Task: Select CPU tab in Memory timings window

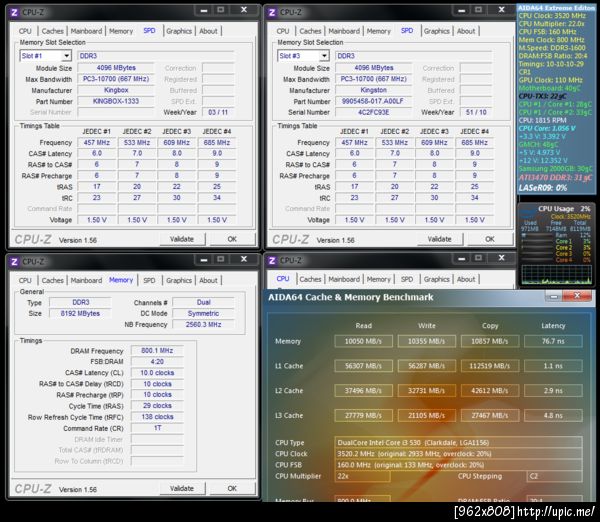Action: 25,281
